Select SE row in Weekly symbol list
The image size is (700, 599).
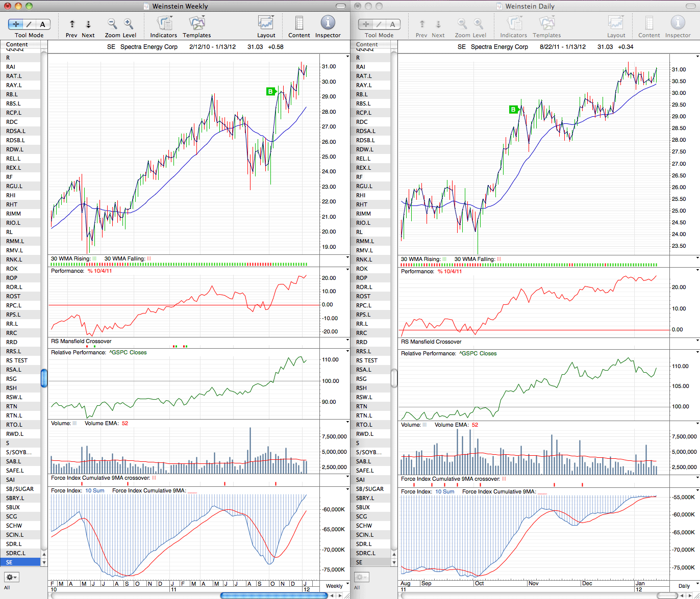pos(20,562)
